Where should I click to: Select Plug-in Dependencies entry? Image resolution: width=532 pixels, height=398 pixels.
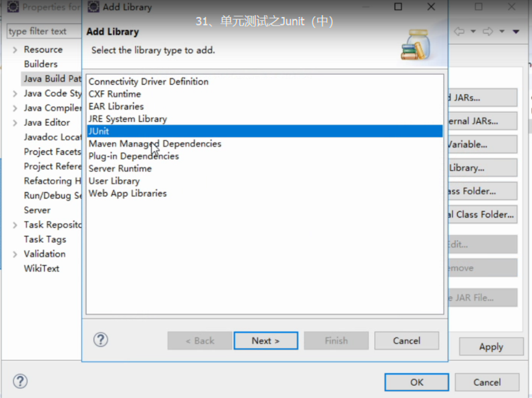[265, 156]
